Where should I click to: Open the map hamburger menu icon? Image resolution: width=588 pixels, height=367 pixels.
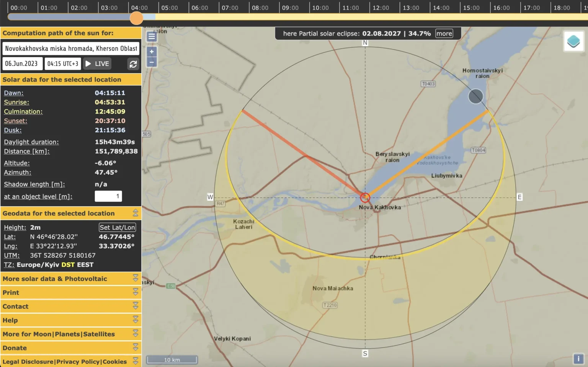pyautogui.click(x=152, y=36)
